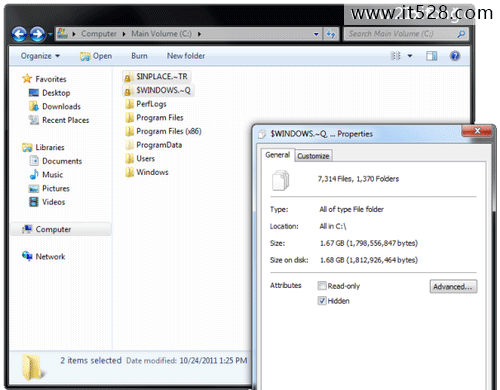This screenshot has width=500, height=390.
Task: Go back with the Back arrow button
Action: point(19,34)
